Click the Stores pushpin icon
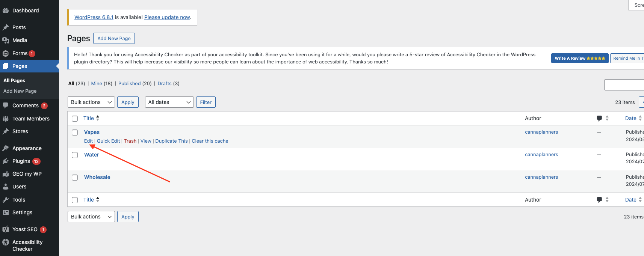The width and height of the screenshot is (644, 256). click(6, 131)
